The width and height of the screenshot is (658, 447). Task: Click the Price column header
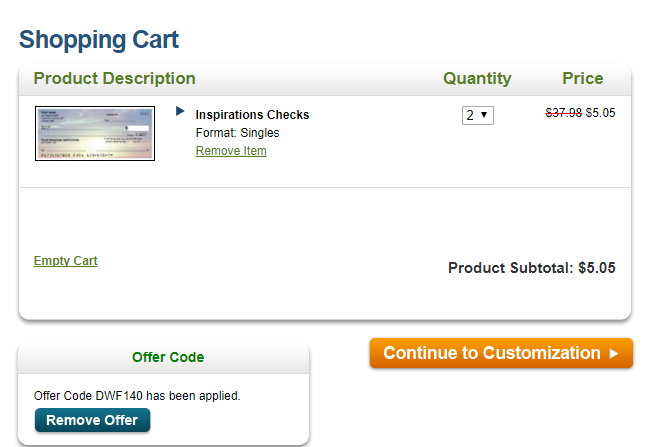(x=582, y=79)
